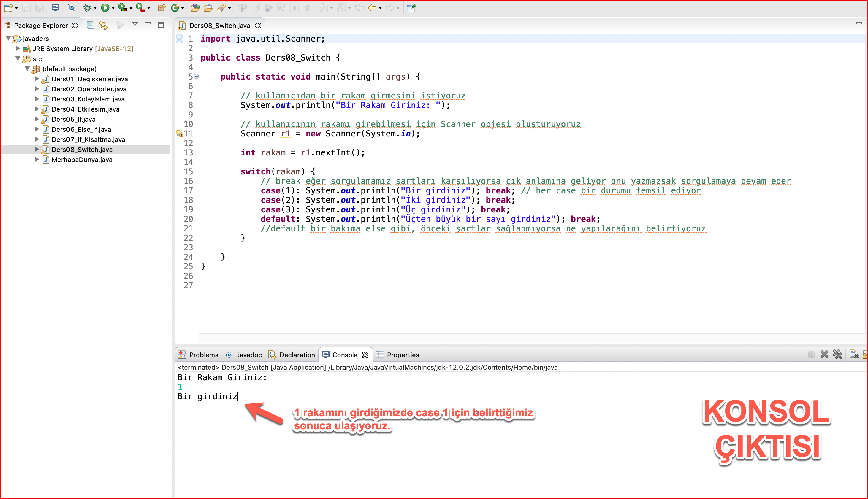Image resolution: width=868 pixels, height=499 pixels.
Task: Click Last Edit Location icon
Action: click(359, 8)
